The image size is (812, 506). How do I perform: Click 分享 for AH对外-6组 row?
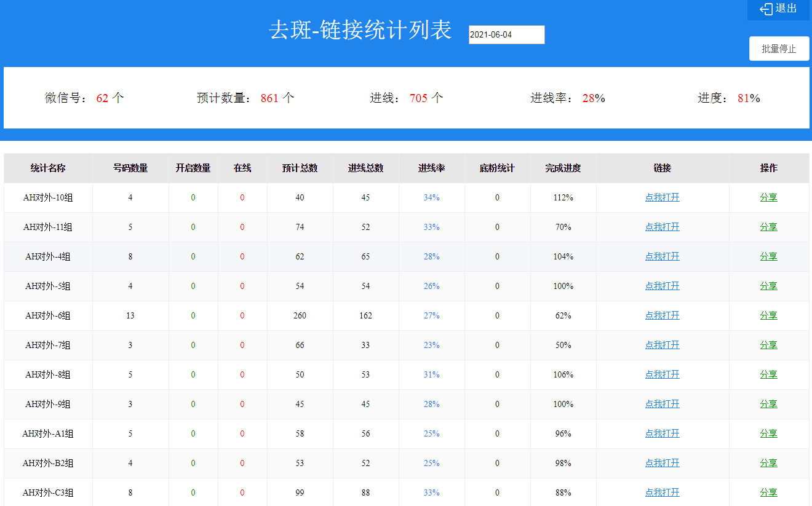click(768, 315)
